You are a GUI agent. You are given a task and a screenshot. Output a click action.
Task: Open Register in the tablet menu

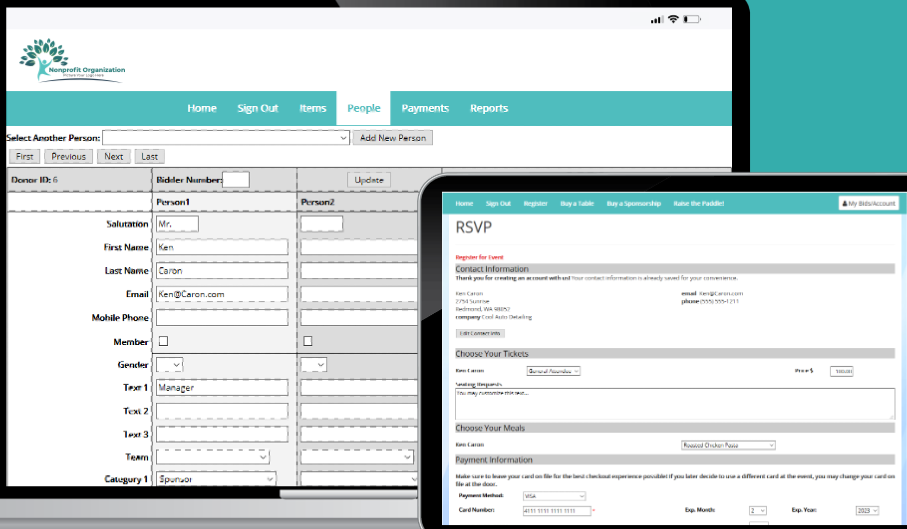[x=535, y=204]
